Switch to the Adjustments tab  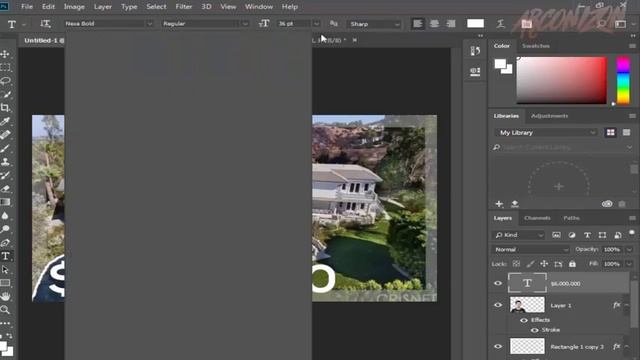click(549, 116)
